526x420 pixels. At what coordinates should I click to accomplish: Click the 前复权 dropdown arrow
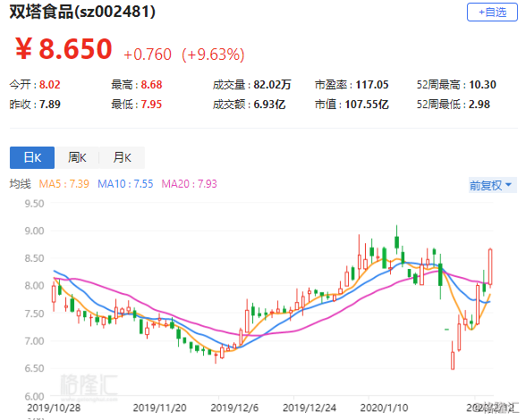[x=508, y=185]
